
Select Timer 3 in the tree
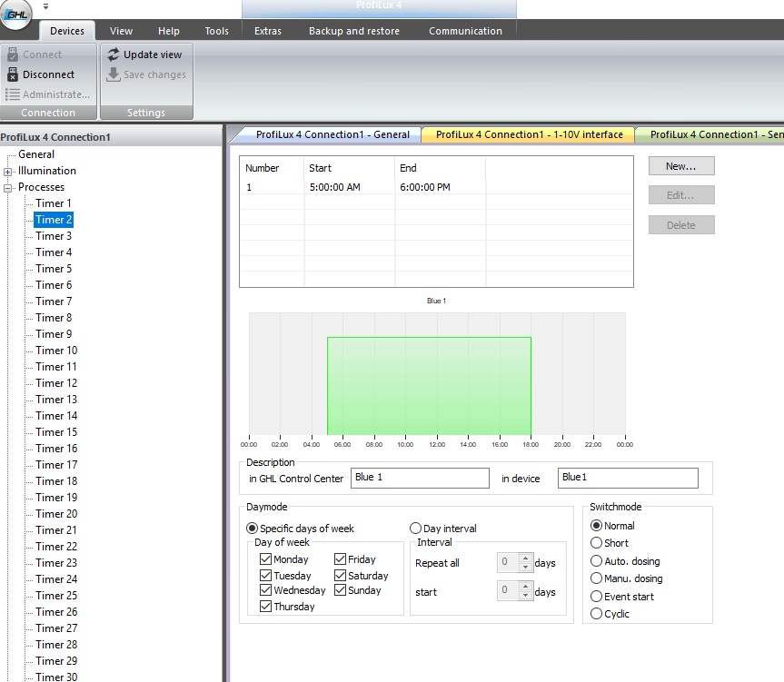pos(54,236)
